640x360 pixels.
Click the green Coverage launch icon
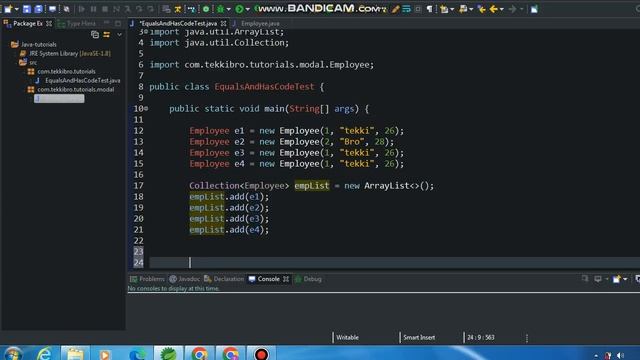[x=206, y=9]
